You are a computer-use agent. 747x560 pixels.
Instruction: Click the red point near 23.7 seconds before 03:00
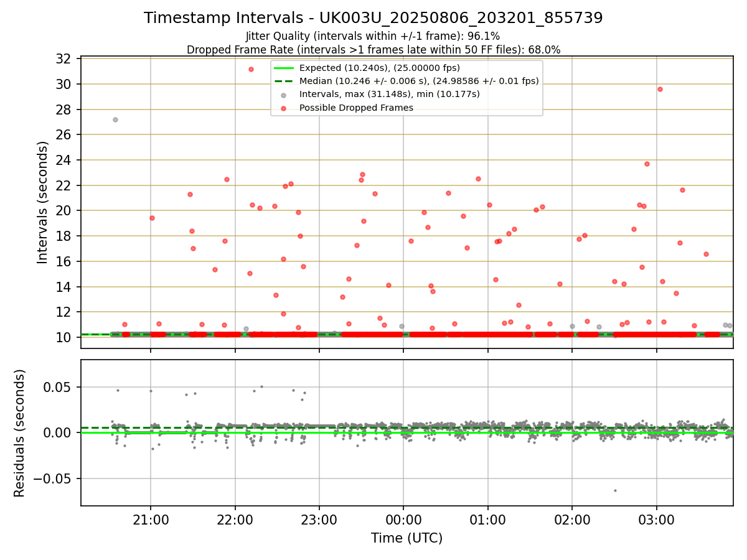pos(647,164)
